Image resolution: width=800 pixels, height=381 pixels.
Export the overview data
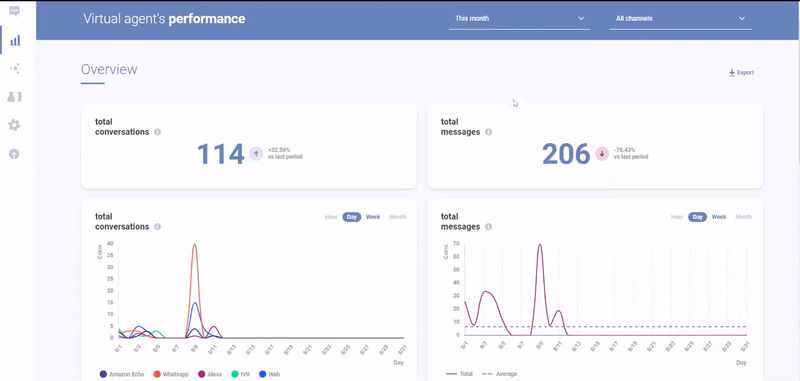tap(741, 72)
